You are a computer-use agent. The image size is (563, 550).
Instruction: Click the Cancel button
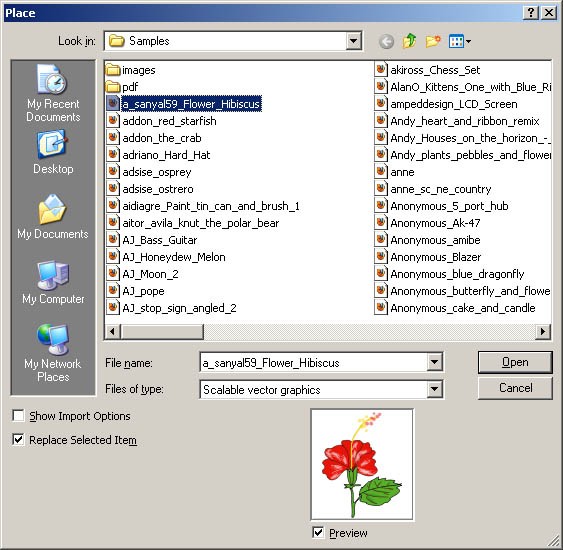[x=515, y=388]
